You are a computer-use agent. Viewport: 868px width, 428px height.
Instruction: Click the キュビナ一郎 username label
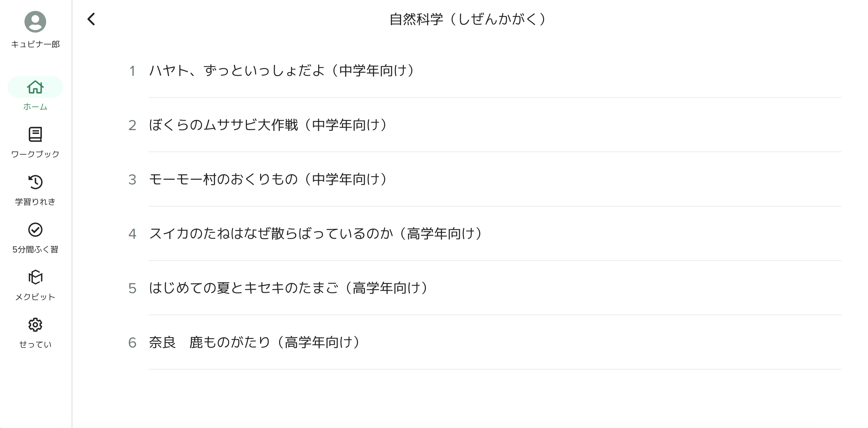pyautogui.click(x=35, y=44)
